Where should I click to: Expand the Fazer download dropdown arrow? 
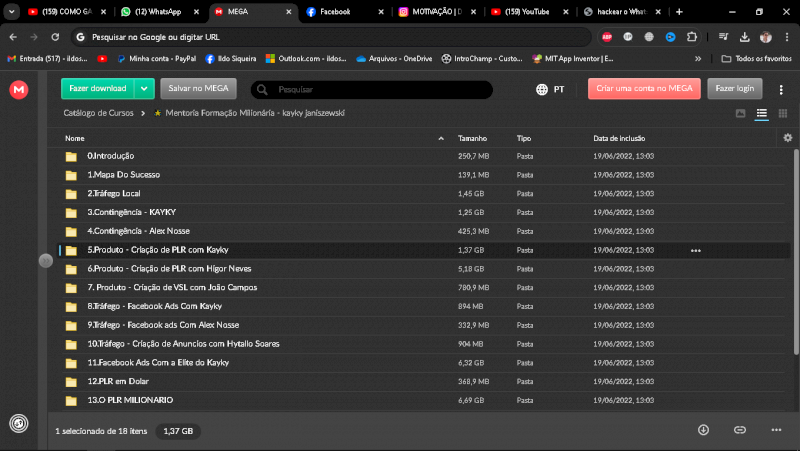pos(145,89)
